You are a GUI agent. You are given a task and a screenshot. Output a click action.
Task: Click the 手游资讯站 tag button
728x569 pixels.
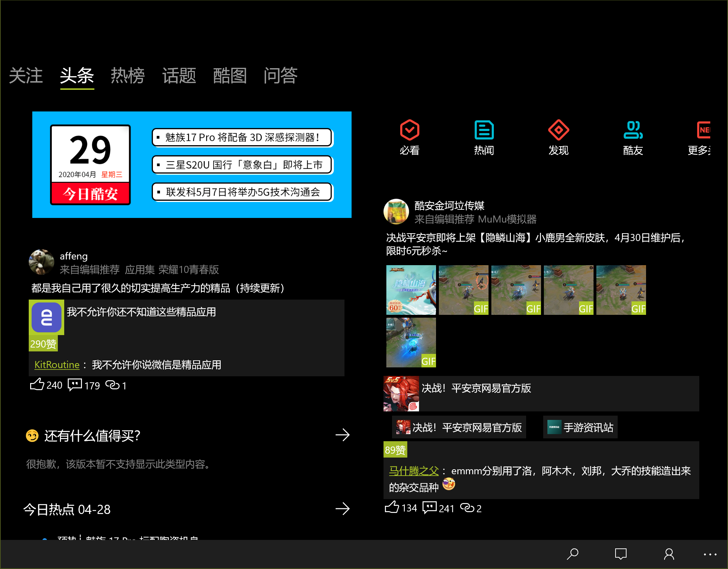pos(580,427)
